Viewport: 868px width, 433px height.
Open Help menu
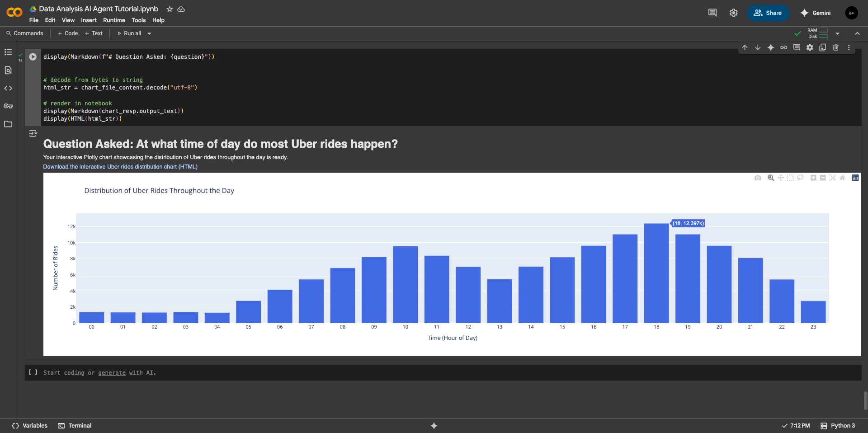point(158,20)
